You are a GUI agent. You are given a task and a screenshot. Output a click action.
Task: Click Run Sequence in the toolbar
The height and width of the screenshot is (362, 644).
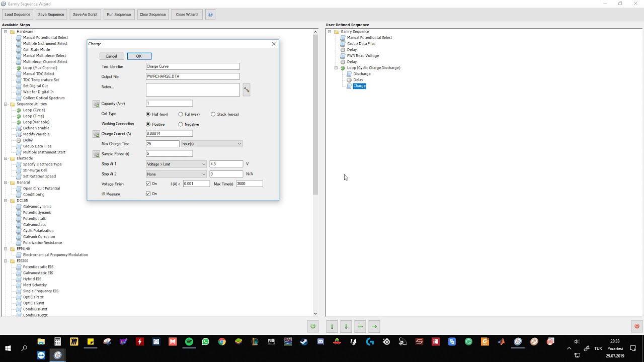(x=119, y=15)
